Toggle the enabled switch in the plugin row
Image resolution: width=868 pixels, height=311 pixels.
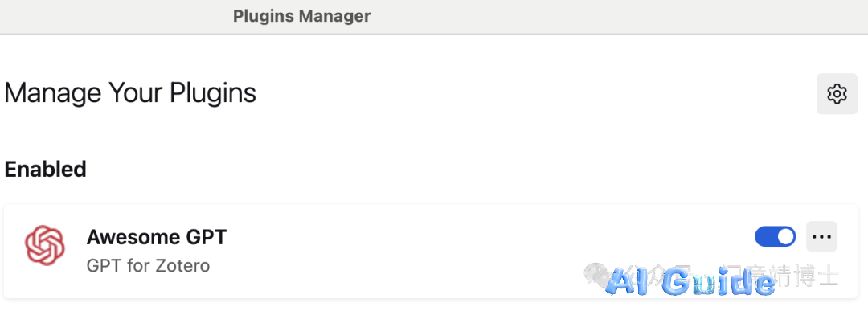click(775, 237)
